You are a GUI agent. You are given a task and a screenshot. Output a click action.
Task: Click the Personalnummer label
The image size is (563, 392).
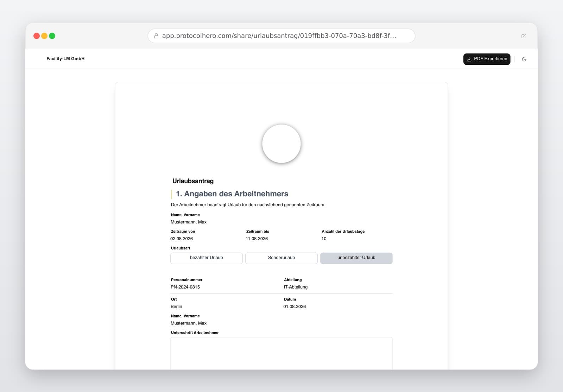(x=186, y=280)
